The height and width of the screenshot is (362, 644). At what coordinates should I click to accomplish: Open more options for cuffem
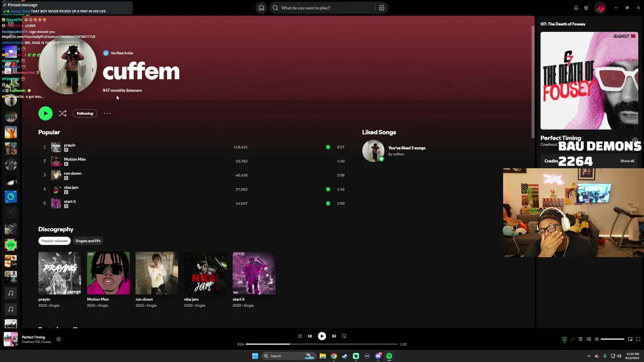tap(107, 113)
